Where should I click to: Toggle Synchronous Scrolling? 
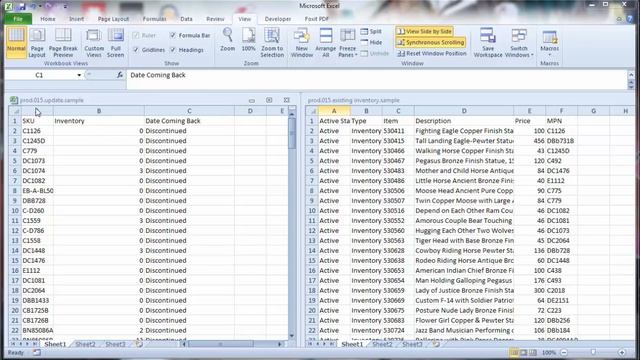pyautogui.click(x=430, y=42)
